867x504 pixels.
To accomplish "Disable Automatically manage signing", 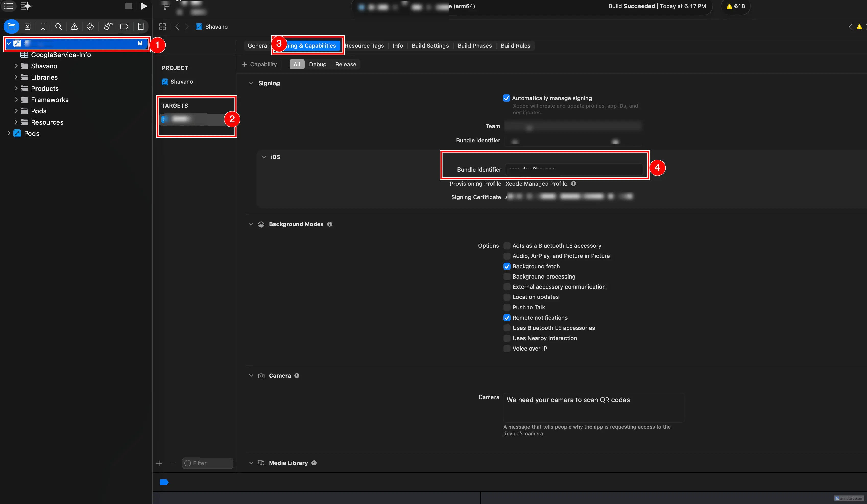I will pos(507,98).
